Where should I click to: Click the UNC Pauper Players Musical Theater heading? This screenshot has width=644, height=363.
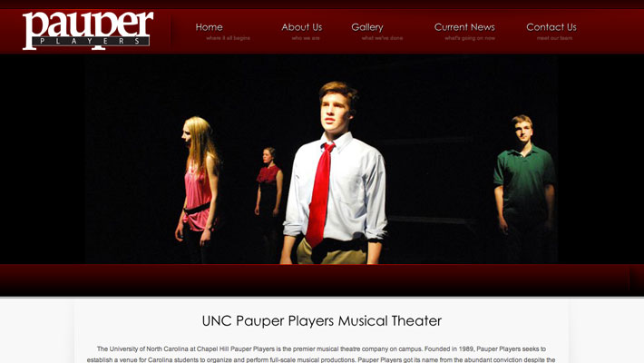pyautogui.click(x=322, y=320)
